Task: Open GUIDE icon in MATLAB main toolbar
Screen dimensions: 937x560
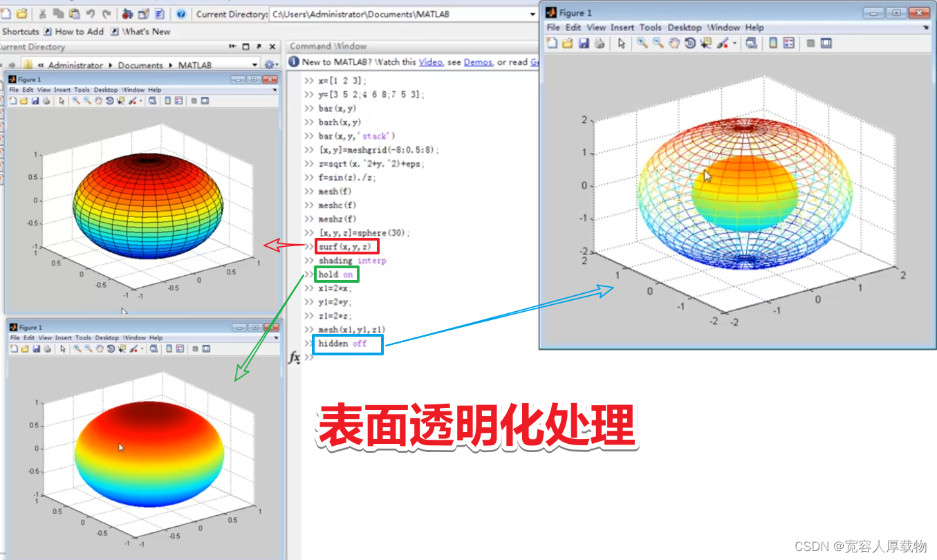Action: pyautogui.click(x=143, y=14)
